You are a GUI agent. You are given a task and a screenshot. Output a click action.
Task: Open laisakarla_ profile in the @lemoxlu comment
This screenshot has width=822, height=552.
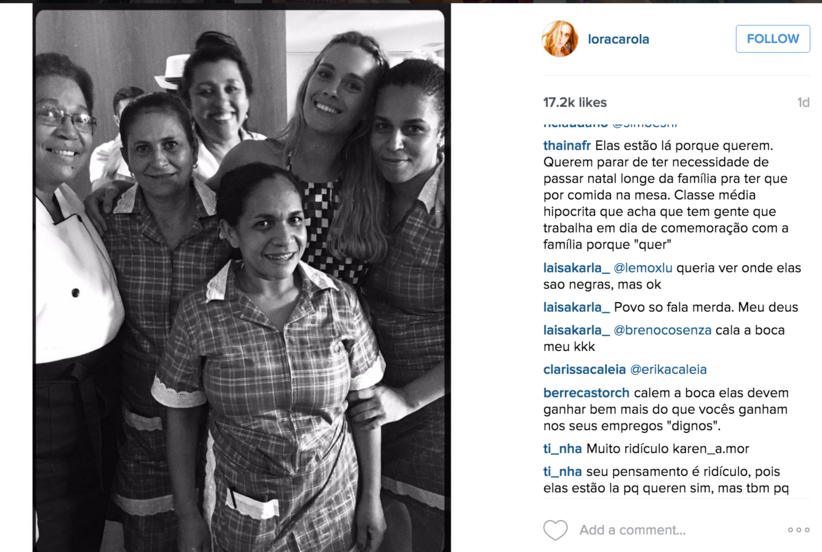[x=576, y=268]
